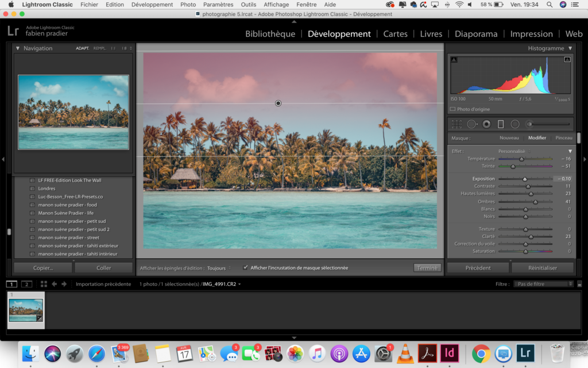588x368 pixels.
Task: Open Google Chrome from the Dock
Action: [x=481, y=354]
